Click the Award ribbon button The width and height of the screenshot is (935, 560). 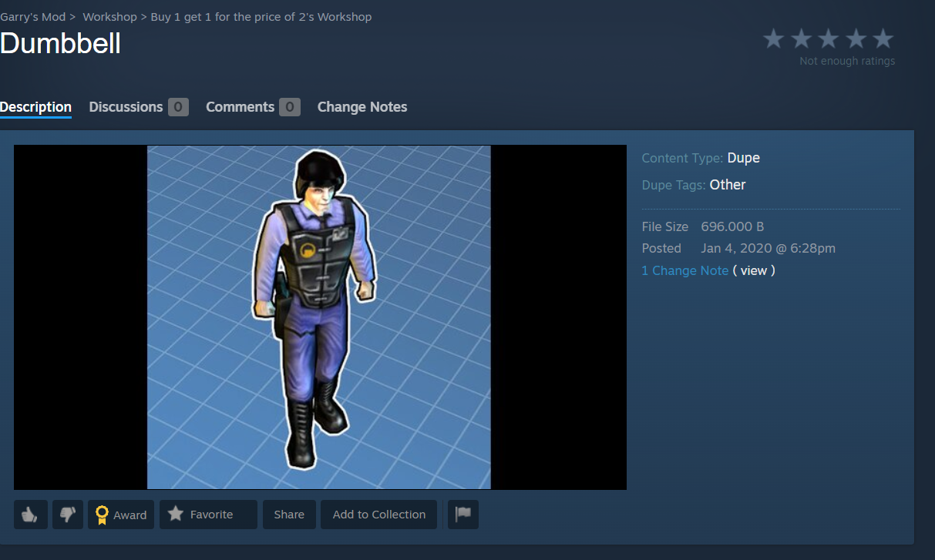(121, 515)
